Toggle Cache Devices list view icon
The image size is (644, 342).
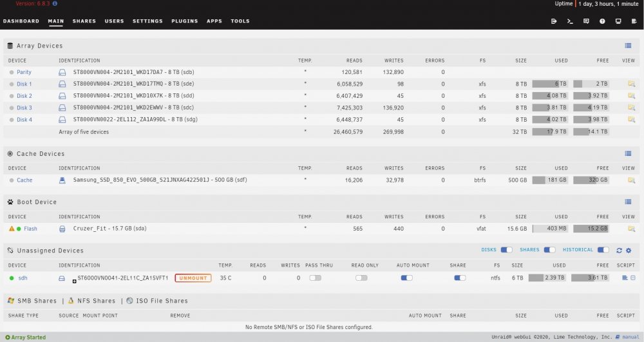coord(628,153)
